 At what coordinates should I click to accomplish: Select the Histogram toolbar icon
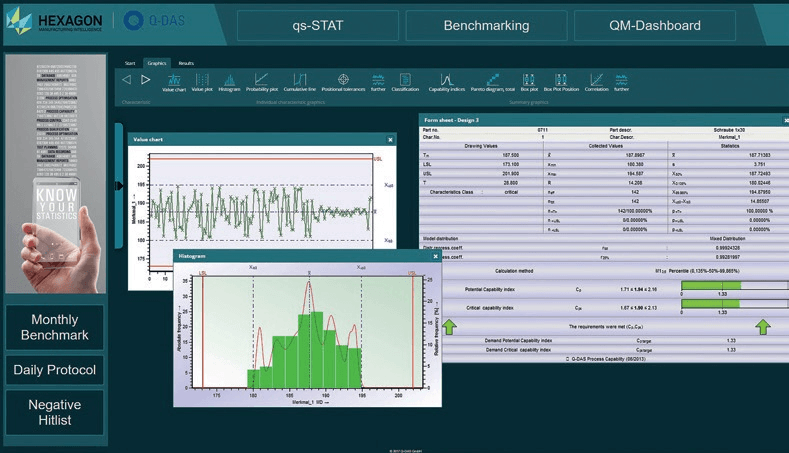[229, 83]
